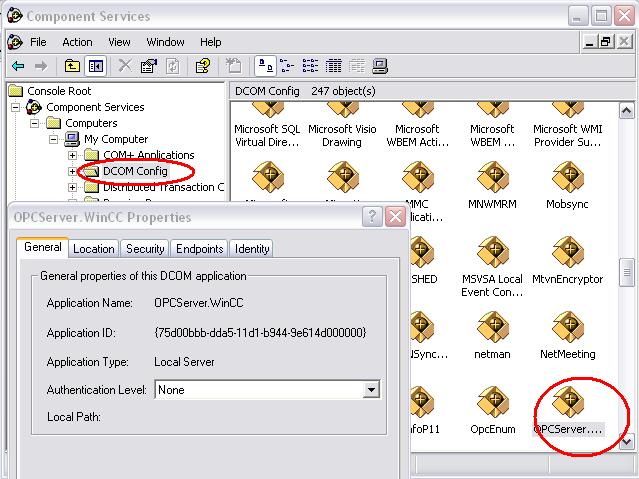
Task: Switch to the Security tab
Action: pyautogui.click(x=145, y=249)
